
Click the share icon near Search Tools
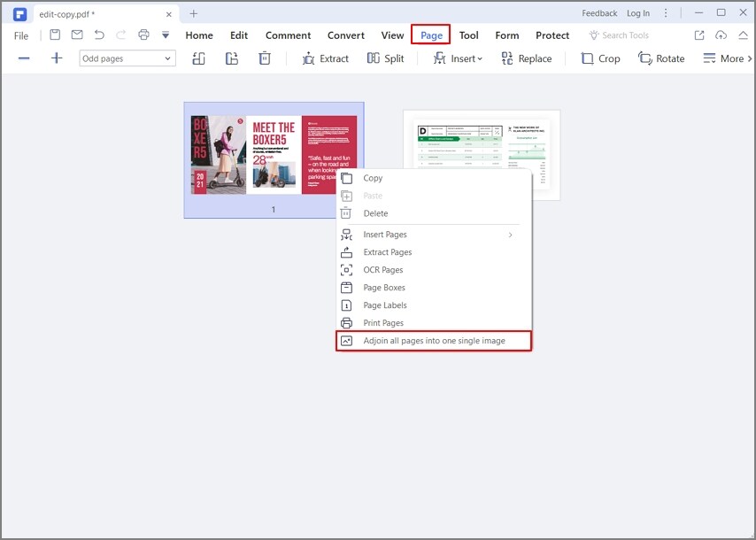(699, 35)
